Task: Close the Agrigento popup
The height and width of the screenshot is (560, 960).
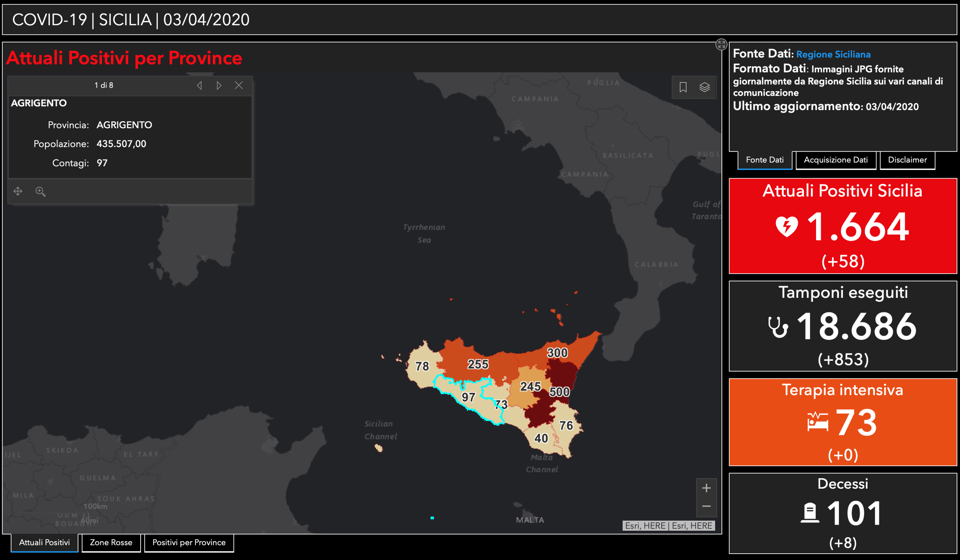Action: tap(239, 86)
